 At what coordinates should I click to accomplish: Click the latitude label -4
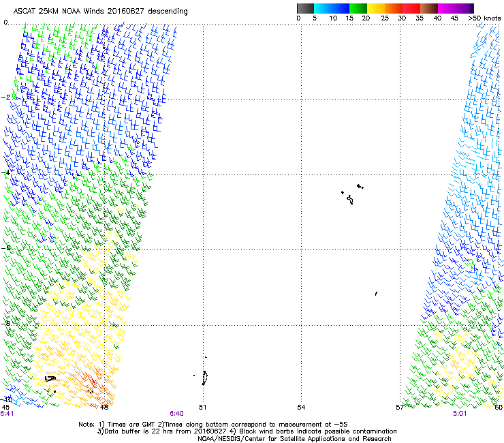click(x=5, y=172)
